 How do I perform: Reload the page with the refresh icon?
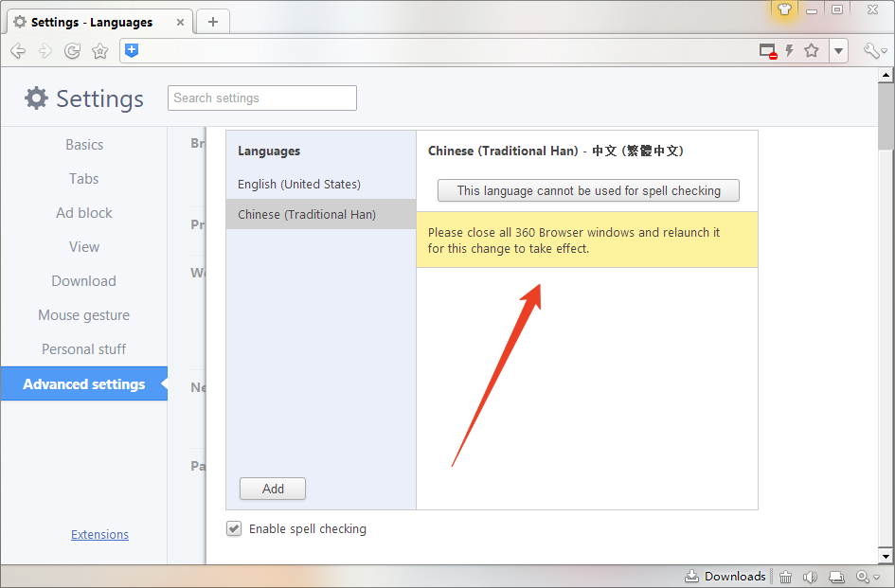[x=72, y=51]
